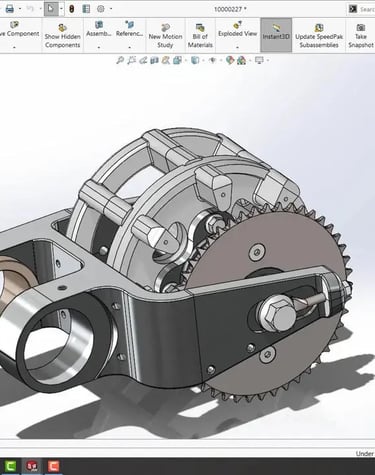This screenshot has height=475, width=375.
Task: Open the Section View tool
Action: click(154, 60)
